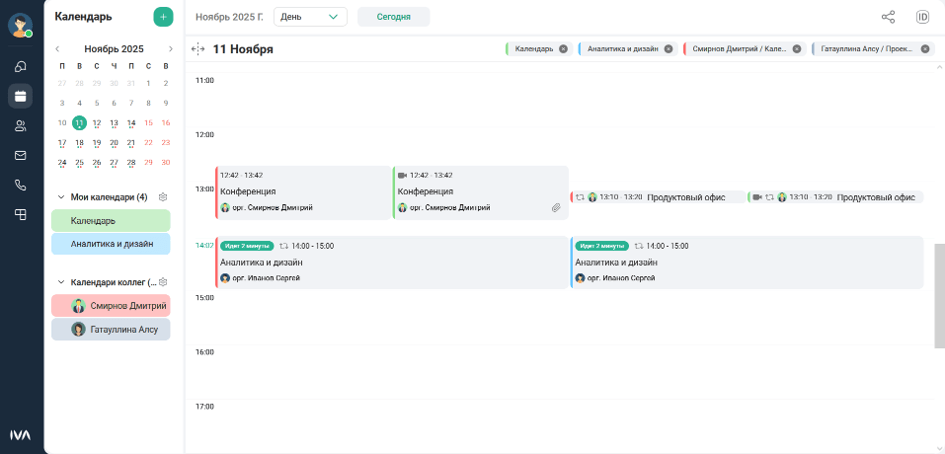
Task: Open the contacts icon in sidebar
Action: click(20, 126)
